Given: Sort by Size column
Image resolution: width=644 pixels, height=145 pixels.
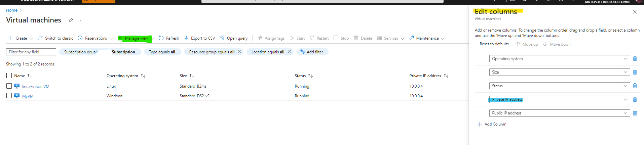Looking at the screenshot, I should tap(187, 76).
